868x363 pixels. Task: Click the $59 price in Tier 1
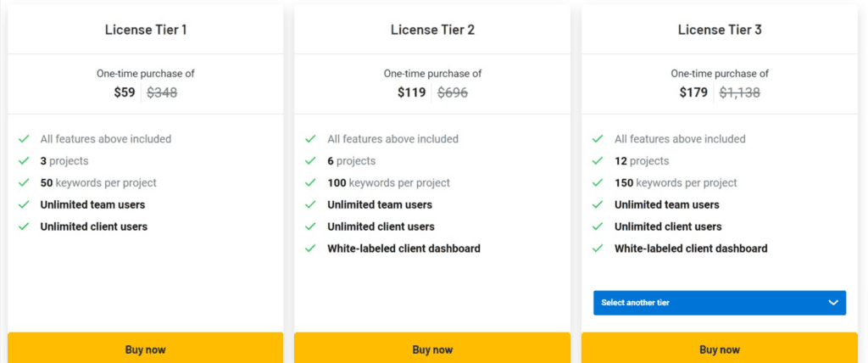(x=125, y=92)
